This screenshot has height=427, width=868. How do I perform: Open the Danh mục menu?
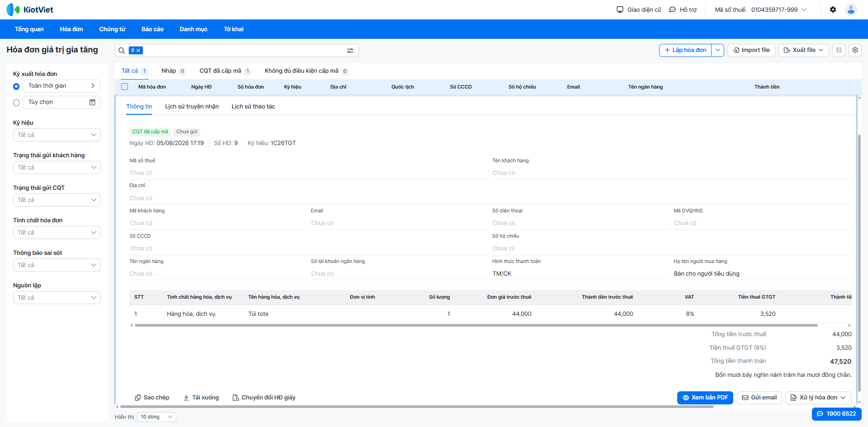[x=193, y=29]
